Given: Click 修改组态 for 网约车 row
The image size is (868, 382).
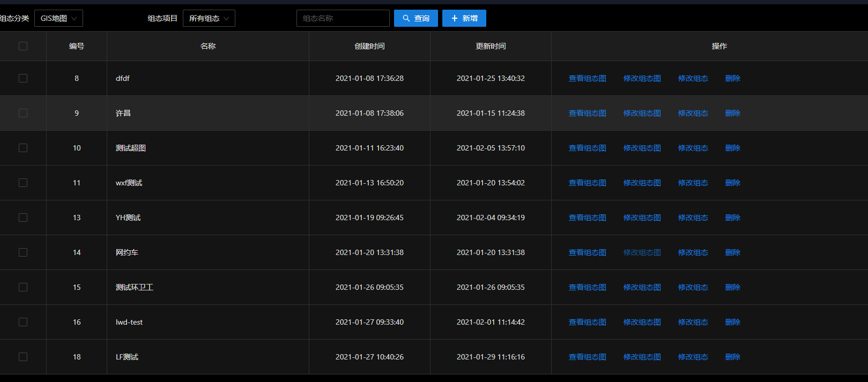Looking at the screenshot, I should click(x=693, y=252).
